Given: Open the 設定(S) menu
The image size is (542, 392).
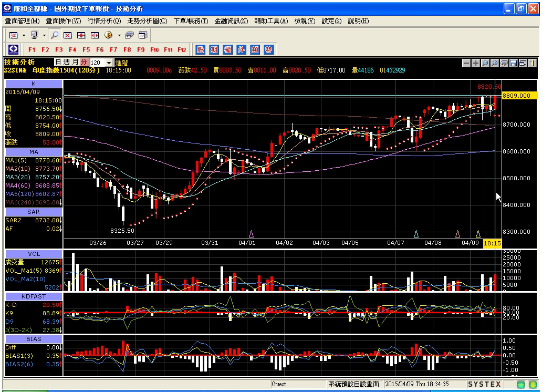Looking at the screenshot, I should pos(331,21).
